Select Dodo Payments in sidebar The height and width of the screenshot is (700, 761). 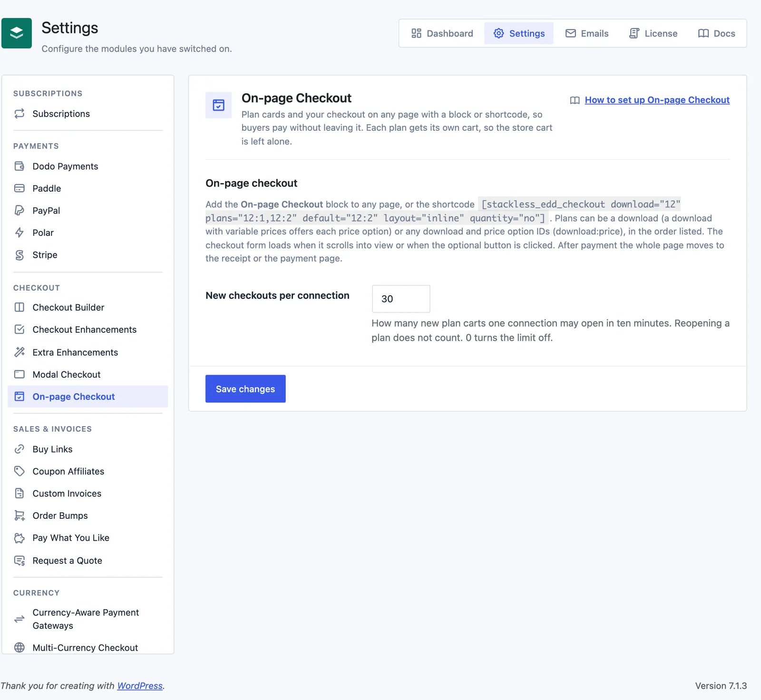click(x=88, y=166)
